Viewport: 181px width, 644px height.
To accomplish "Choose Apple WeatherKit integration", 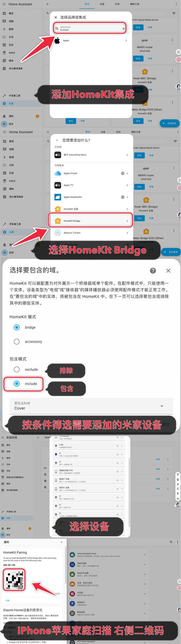I will (x=91, y=197).
